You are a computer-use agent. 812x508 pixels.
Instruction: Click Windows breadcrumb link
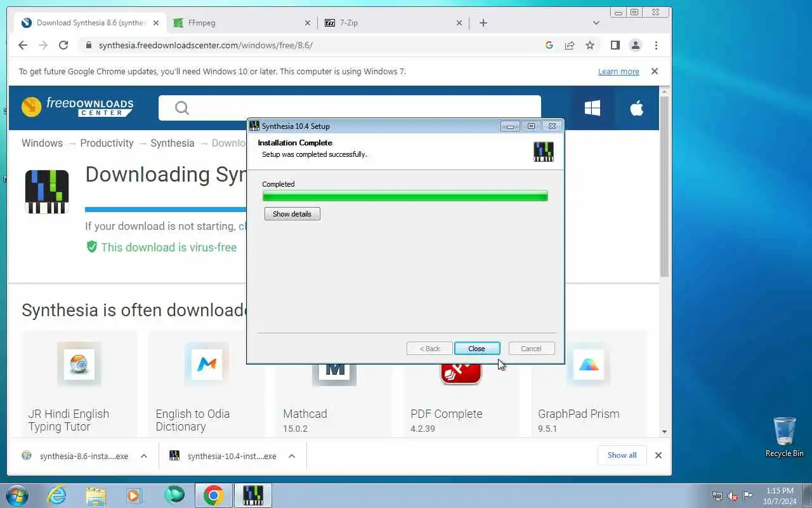42,143
